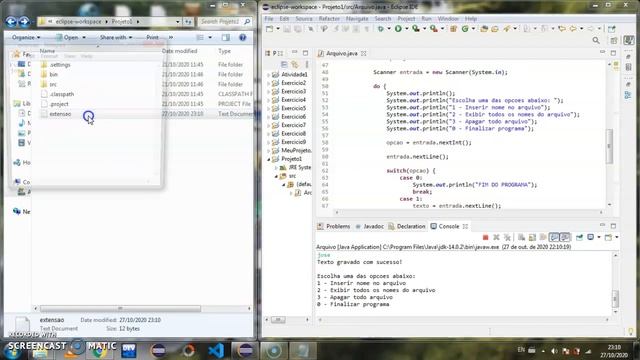Open the File menu in Eclipse

pyautogui.click(x=269, y=19)
